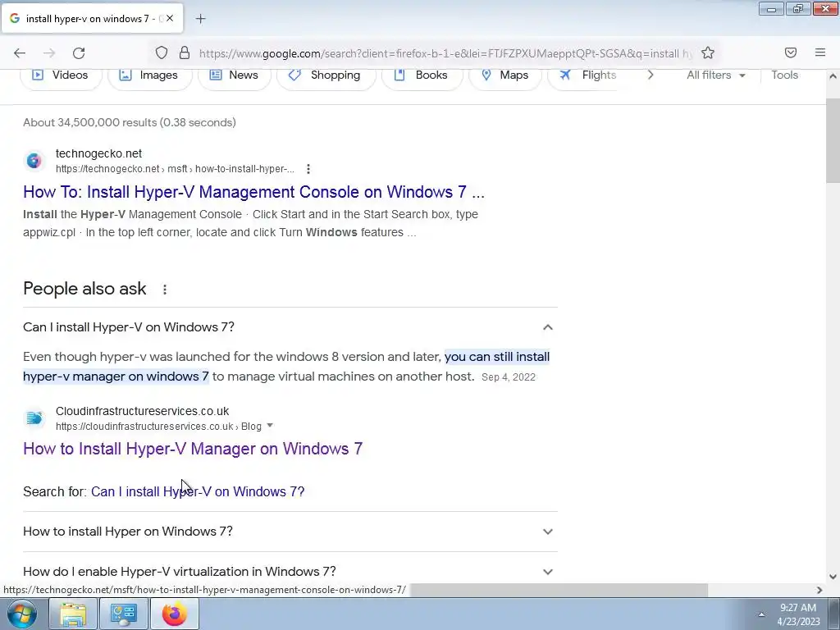Open a new tab with plus button

click(x=200, y=19)
